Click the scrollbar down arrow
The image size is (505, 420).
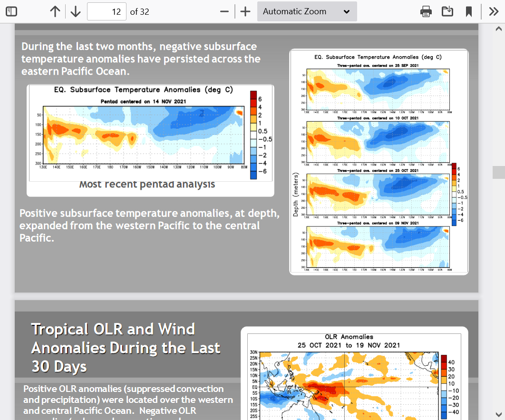coord(498,414)
